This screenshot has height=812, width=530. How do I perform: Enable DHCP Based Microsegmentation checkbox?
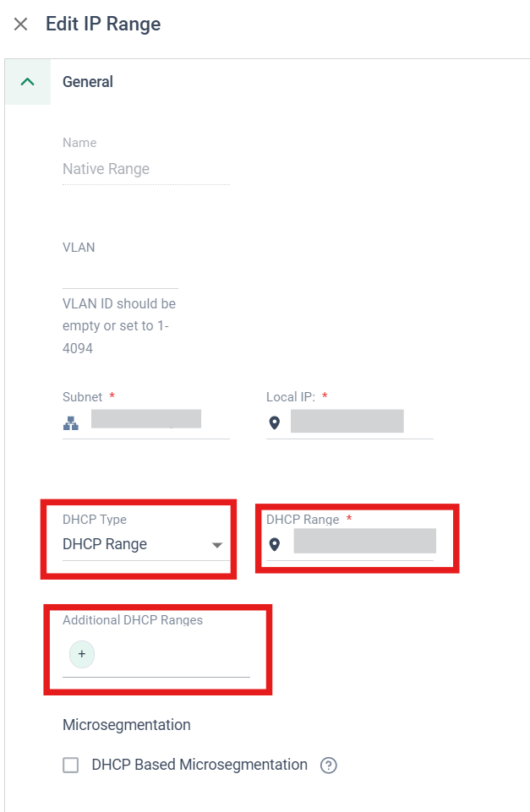[x=71, y=766]
